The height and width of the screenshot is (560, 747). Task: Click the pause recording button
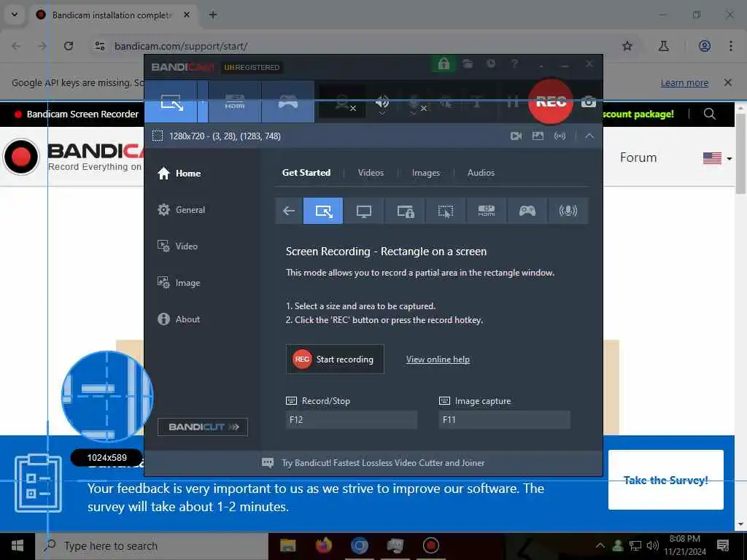pyautogui.click(x=512, y=101)
